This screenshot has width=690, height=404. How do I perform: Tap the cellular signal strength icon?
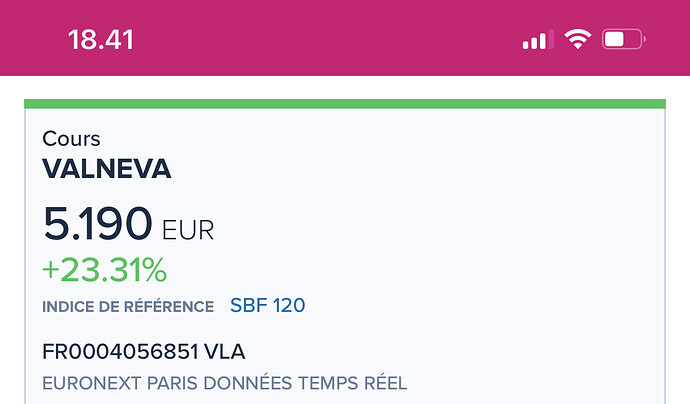pos(538,40)
